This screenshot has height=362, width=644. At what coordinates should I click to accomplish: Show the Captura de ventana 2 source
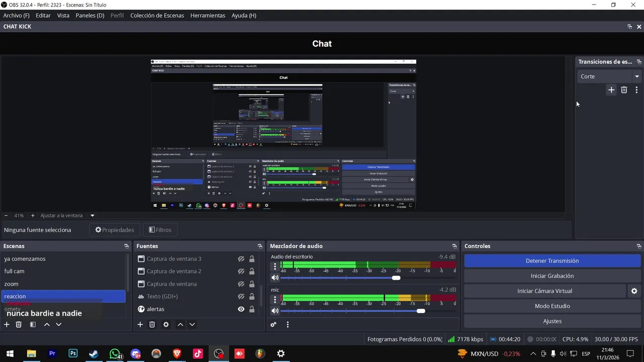click(241, 271)
